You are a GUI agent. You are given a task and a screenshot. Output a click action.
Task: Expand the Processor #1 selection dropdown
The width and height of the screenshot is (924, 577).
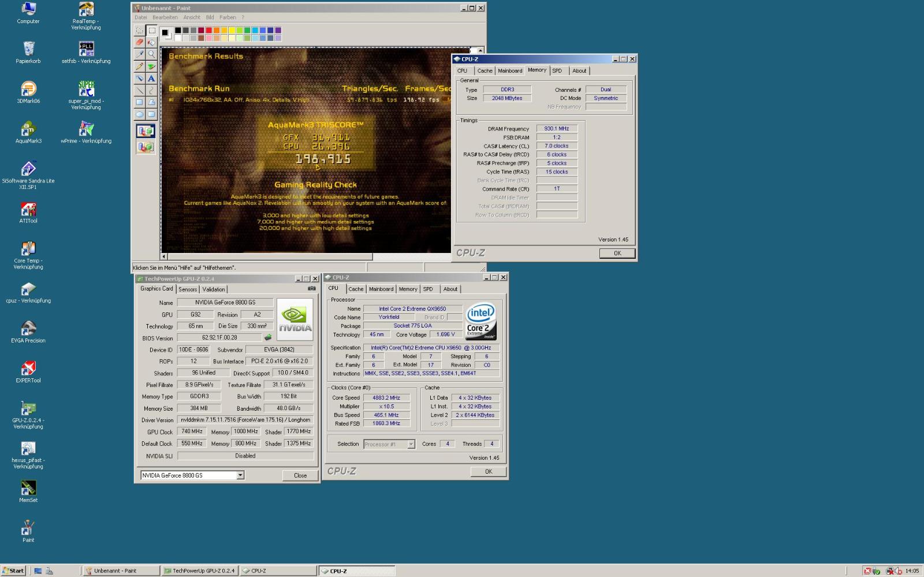pyautogui.click(x=411, y=444)
